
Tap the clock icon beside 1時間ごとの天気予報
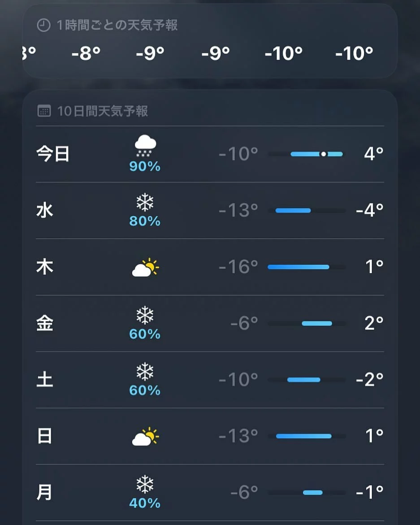click(43, 26)
